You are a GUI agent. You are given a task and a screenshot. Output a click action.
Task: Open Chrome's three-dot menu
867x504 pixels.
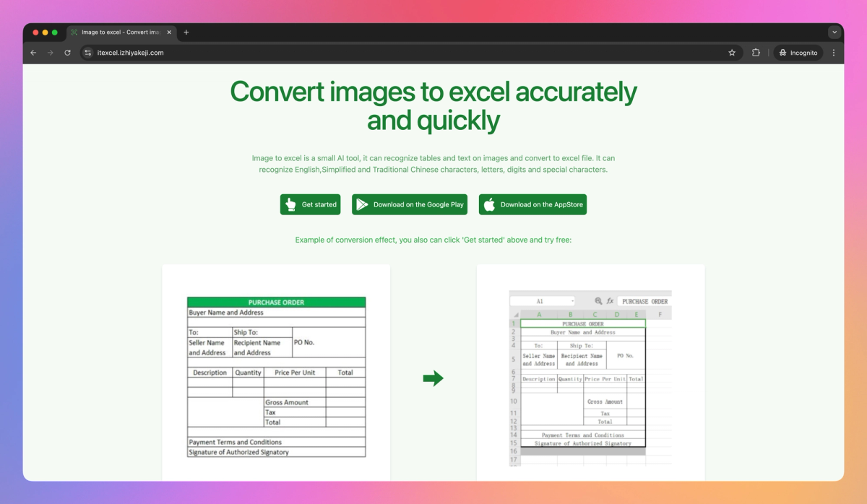pos(833,52)
